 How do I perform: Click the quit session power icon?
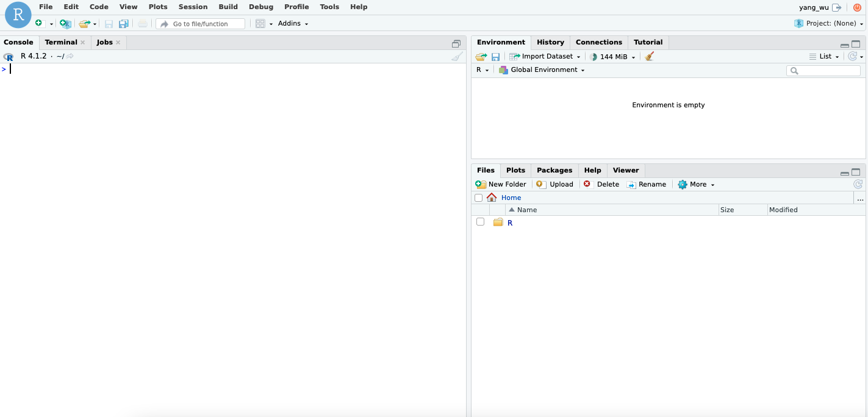pyautogui.click(x=857, y=7)
